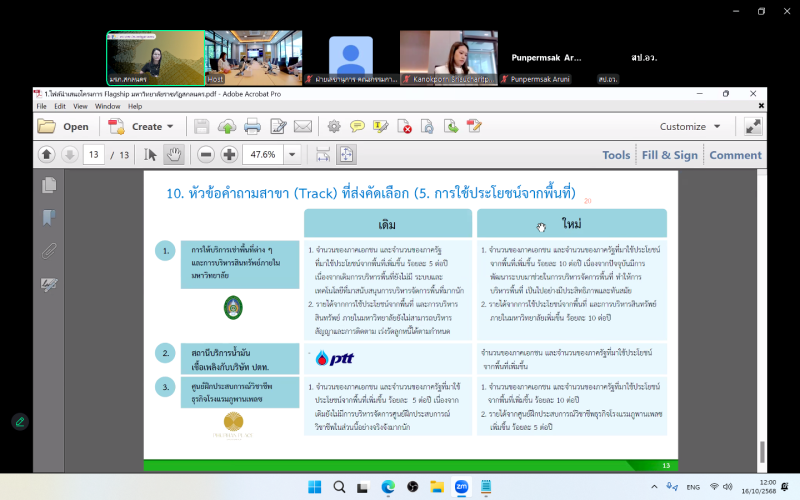The width and height of the screenshot is (800, 500).
Task: Click the save to cloud upload icon
Action: click(x=227, y=126)
